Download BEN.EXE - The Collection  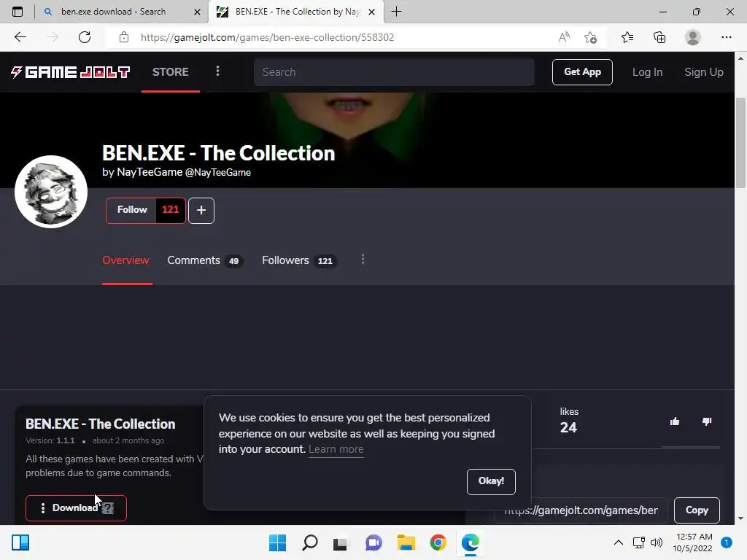click(76, 508)
